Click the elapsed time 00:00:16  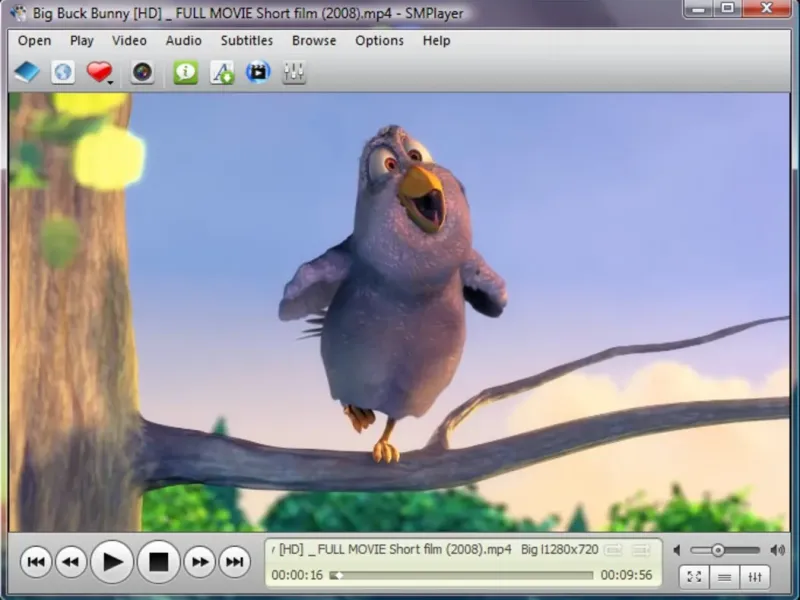297,576
